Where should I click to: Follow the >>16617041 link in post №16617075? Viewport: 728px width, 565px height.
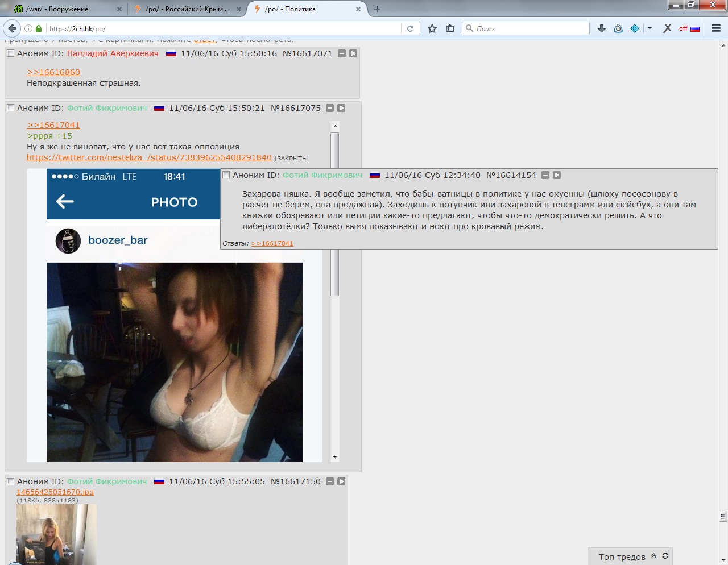[x=53, y=125]
